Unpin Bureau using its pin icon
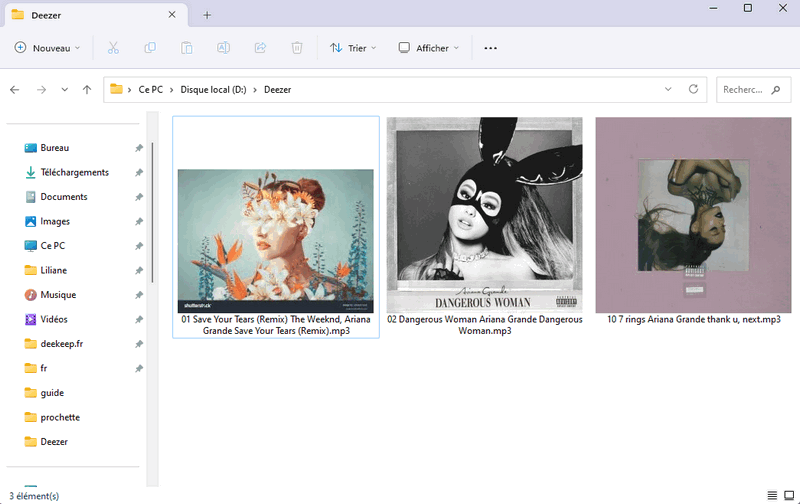The height and width of the screenshot is (504, 800). pos(139,148)
